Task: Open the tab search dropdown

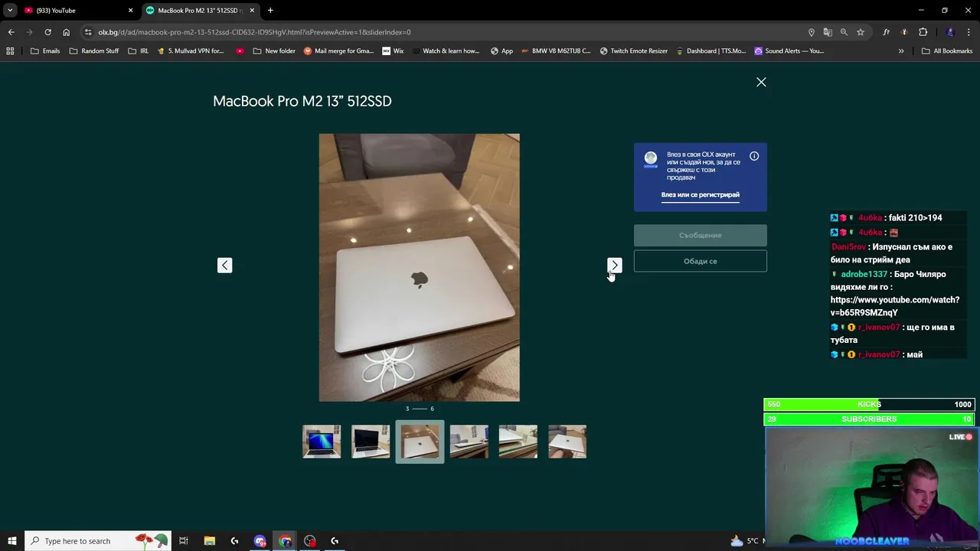Action: [10, 11]
